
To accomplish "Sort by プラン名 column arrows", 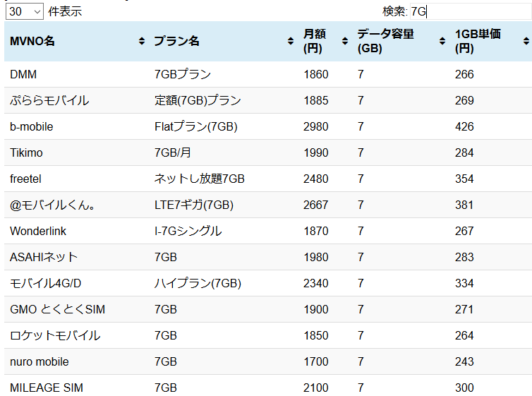I will tap(291, 42).
